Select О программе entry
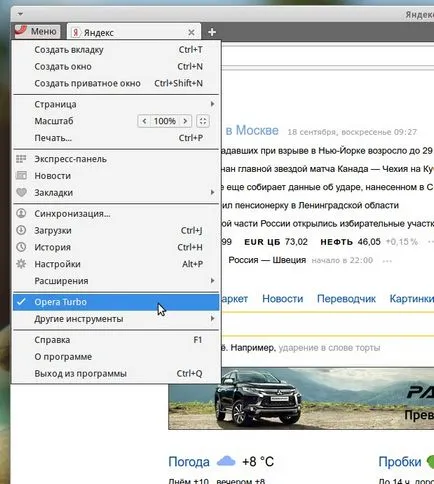Image resolution: width=434 pixels, height=484 pixels. point(116,357)
